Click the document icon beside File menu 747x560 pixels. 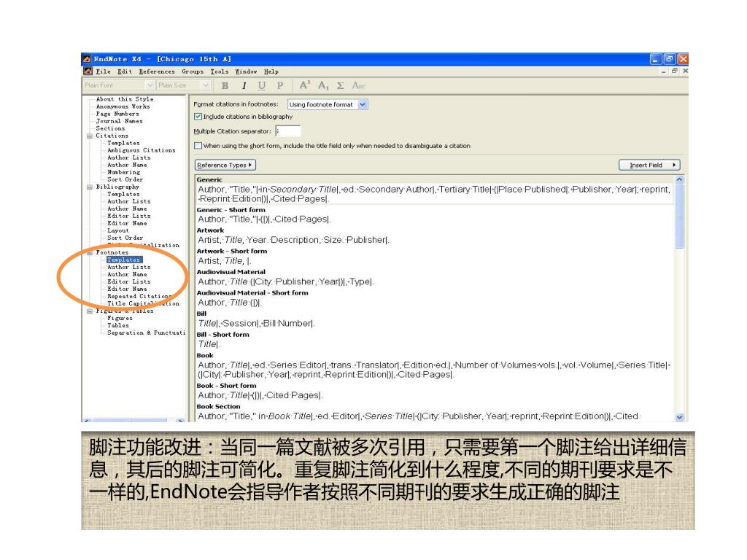coord(88,71)
